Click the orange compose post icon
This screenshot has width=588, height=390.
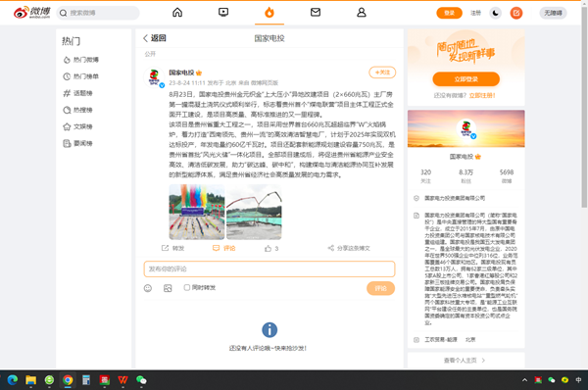click(x=516, y=13)
